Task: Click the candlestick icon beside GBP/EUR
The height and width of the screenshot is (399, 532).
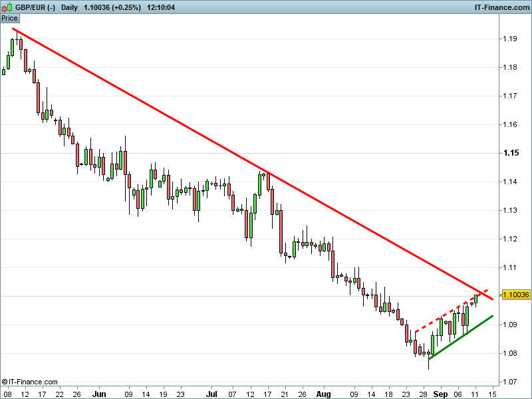Action: pyautogui.click(x=7, y=7)
